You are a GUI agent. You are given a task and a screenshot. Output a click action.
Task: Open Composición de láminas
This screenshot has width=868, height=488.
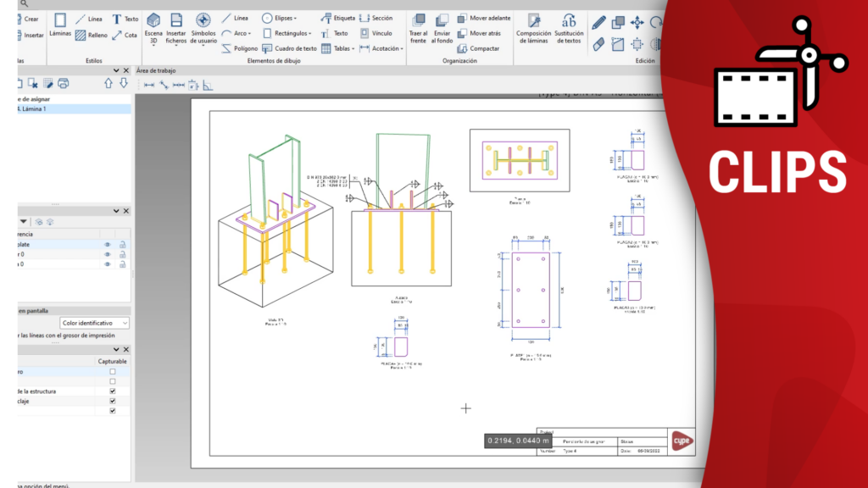tap(533, 27)
